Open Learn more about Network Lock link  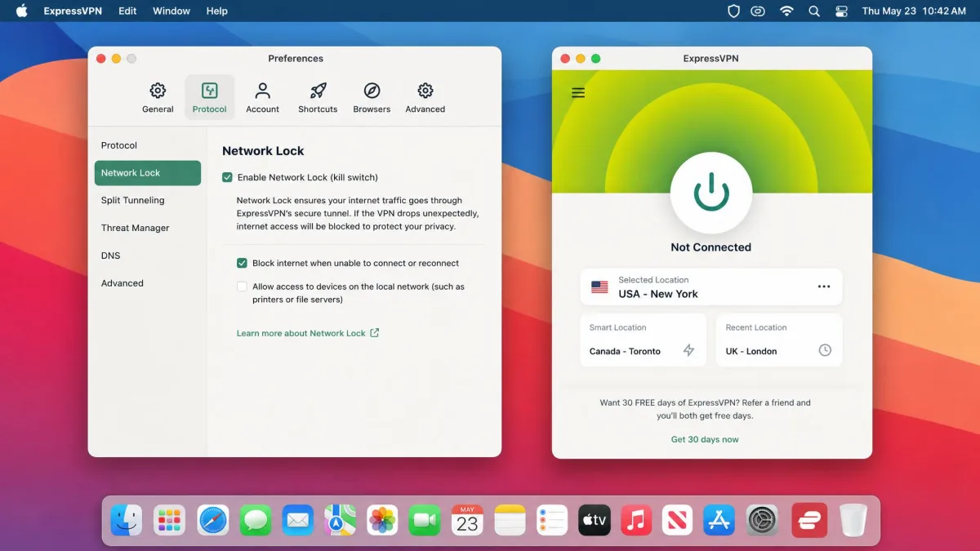pos(308,333)
